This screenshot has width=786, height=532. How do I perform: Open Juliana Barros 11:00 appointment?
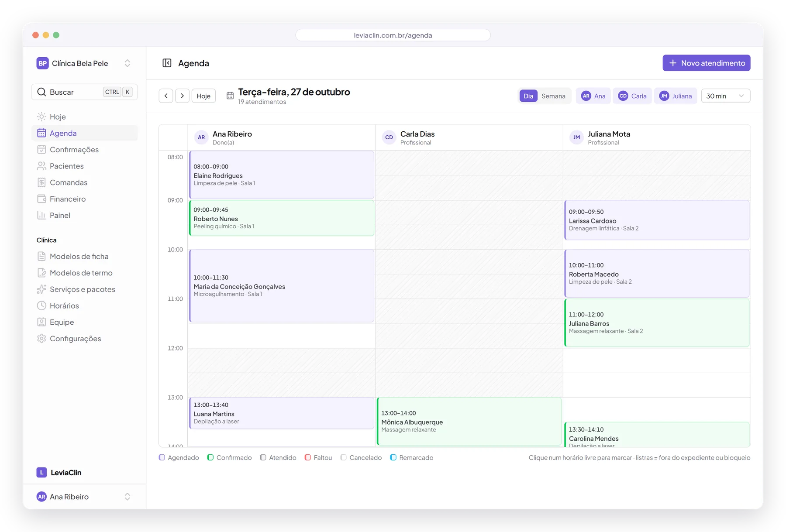point(657,323)
